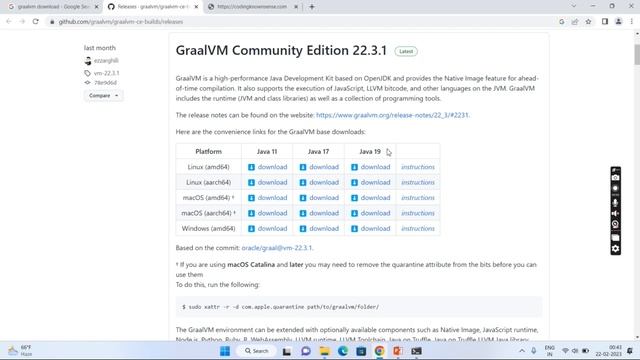640x360 pixels.
Task: Select the Releases graalvm-ce-builds tab
Action: [x=153, y=7]
